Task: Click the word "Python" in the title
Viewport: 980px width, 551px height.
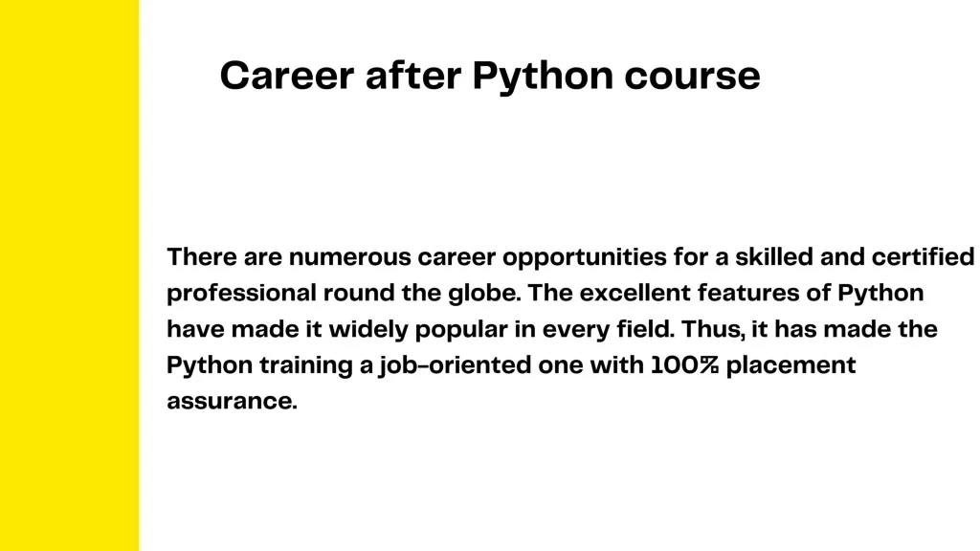Action: pos(542,76)
